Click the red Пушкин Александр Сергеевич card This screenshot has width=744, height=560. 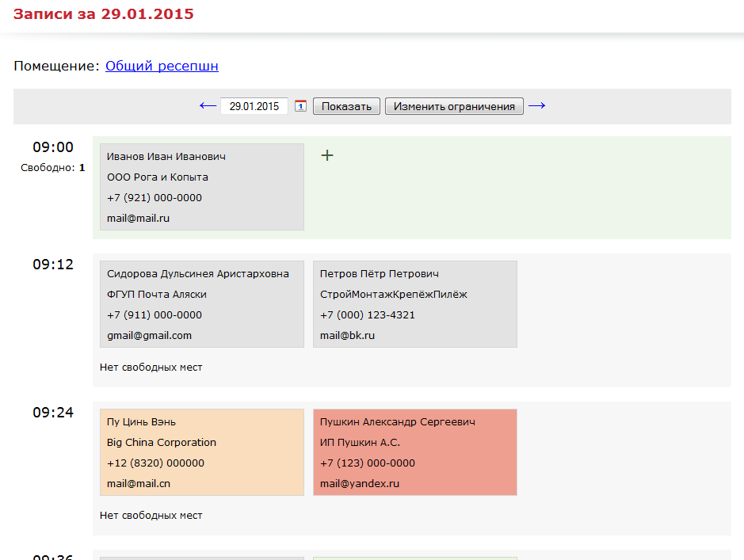click(414, 452)
